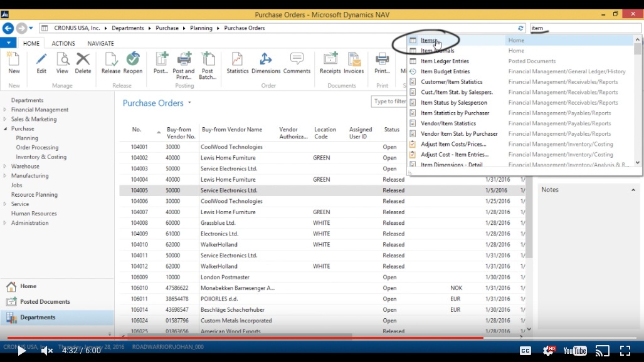Screen dimensions: 644x362
Task: Click the Post icon in ribbon
Action: pyautogui.click(x=161, y=59)
